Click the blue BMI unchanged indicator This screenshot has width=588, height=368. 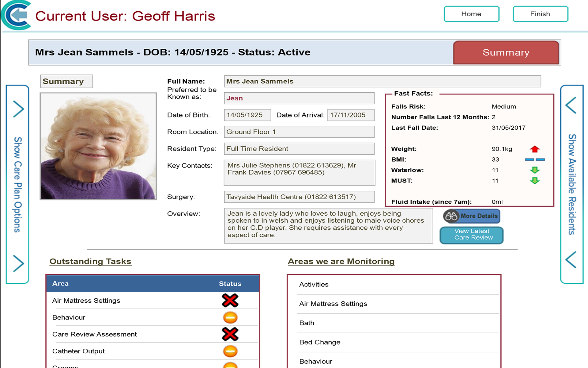click(535, 159)
